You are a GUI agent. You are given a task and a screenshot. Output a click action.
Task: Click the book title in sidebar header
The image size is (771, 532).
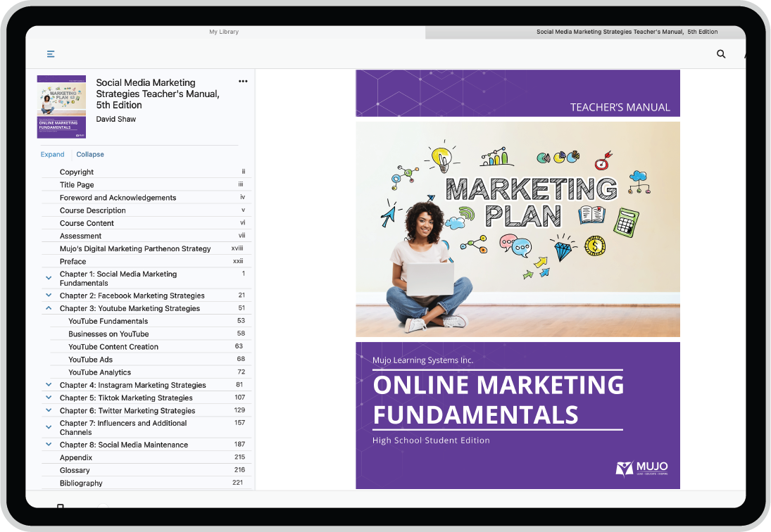point(158,94)
